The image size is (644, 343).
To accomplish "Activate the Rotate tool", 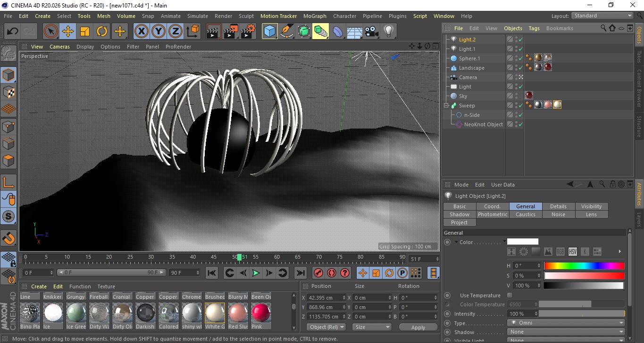I will tap(102, 32).
